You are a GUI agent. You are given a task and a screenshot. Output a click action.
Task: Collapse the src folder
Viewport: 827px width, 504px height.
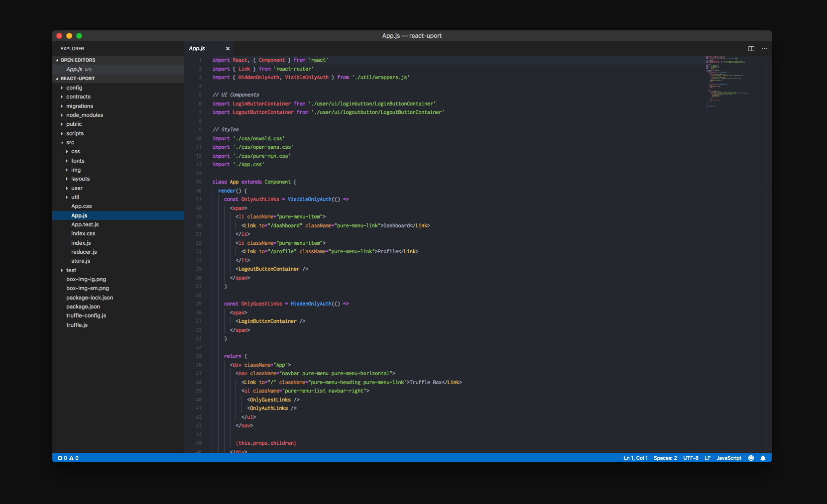coord(70,143)
